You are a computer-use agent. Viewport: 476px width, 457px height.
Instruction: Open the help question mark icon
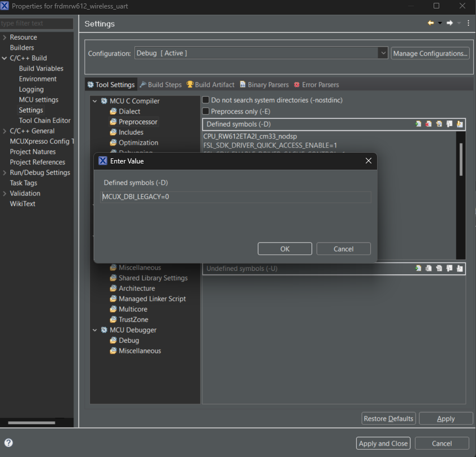tap(8, 443)
